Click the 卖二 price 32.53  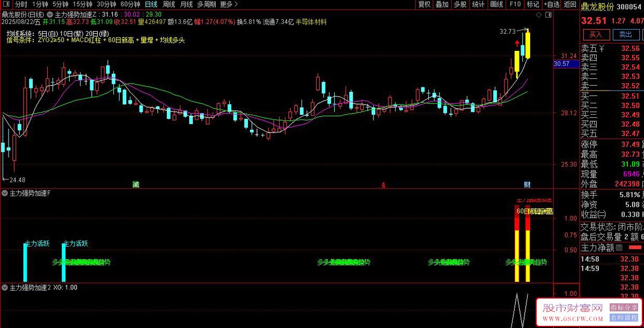click(x=631, y=77)
